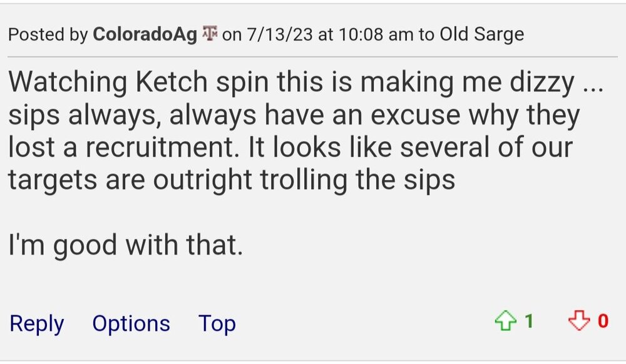
Task: Select Options between Reply and Top
Action: tap(131, 323)
